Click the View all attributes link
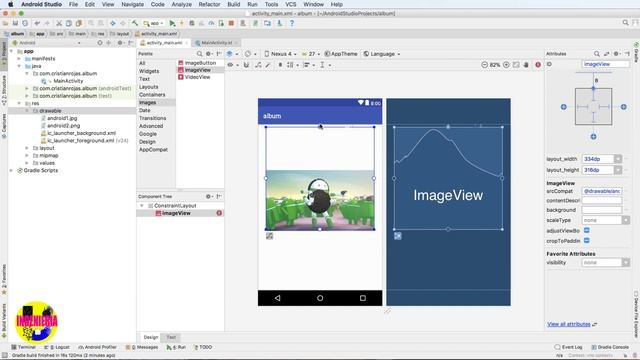 (x=569, y=324)
